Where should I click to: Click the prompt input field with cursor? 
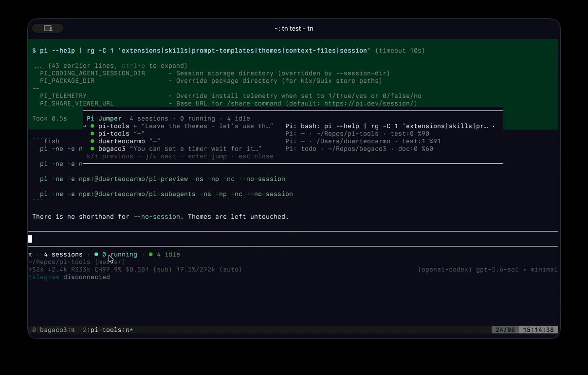(293, 239)
